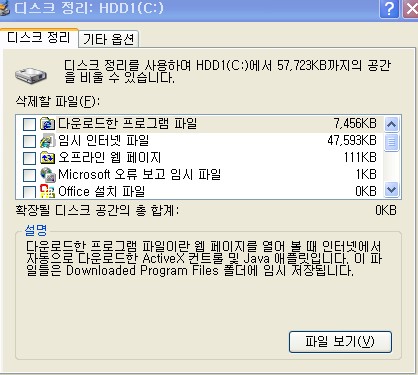Screen dimensions: 418x375
Task: Click the 7,456KB size value
Action: [x=355, y=124]
